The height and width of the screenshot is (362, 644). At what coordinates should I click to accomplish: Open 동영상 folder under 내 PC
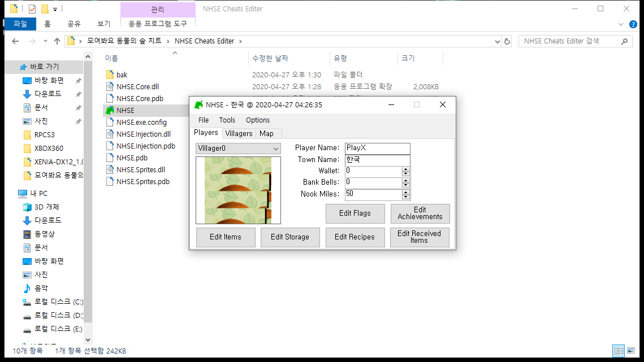click(44, 234)
